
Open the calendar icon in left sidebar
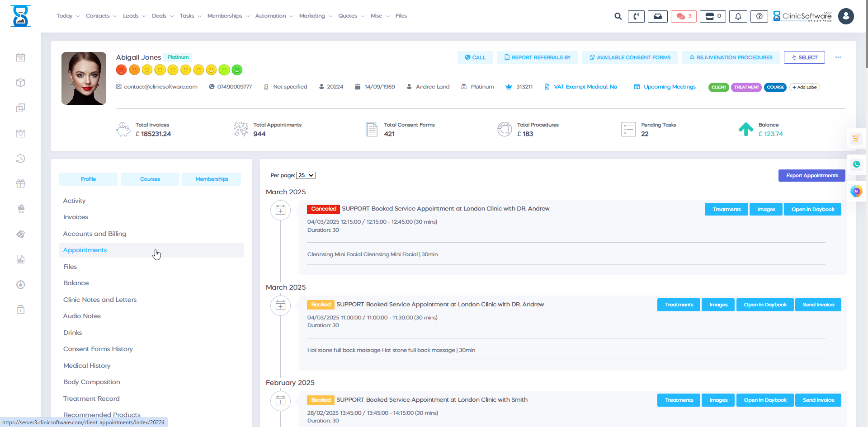[x=20, y=57]
